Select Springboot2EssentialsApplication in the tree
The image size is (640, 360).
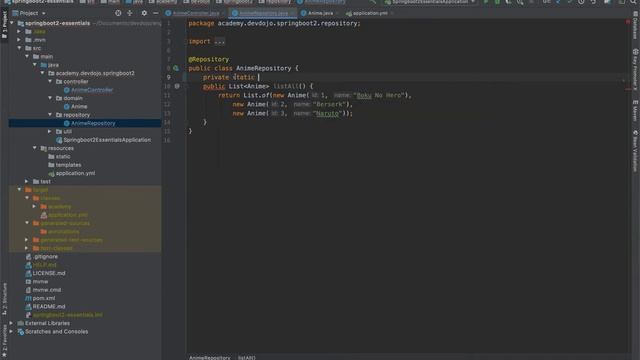point(107,140)
